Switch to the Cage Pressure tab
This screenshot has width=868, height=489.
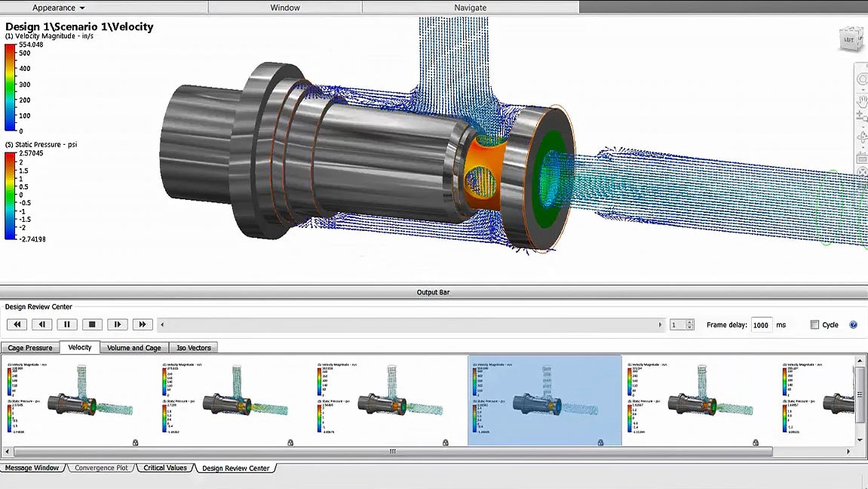30,348
